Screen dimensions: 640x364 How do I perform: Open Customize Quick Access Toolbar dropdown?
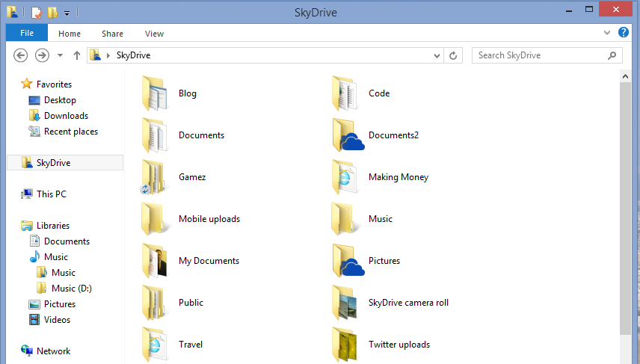[x=67, y=13]
